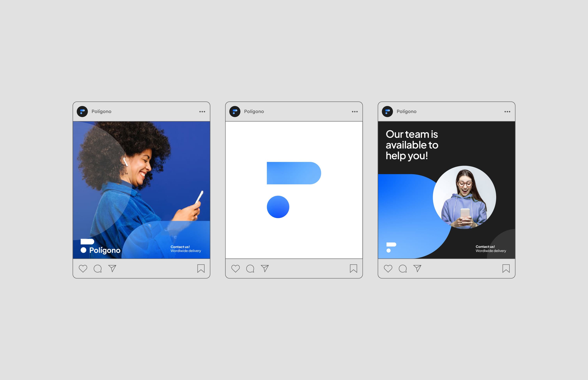The height and width of the screenshot is (380, 588).
Task: Comment on the middle logo post
Action: (250, 269)
